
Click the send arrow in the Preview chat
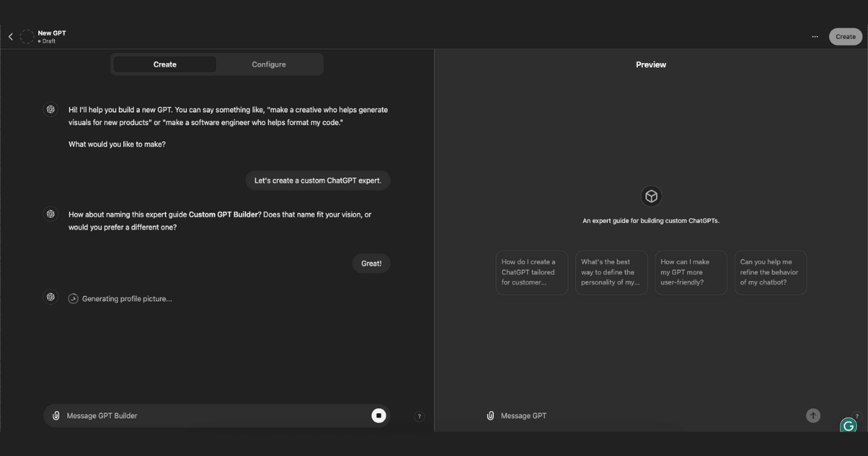813,415
